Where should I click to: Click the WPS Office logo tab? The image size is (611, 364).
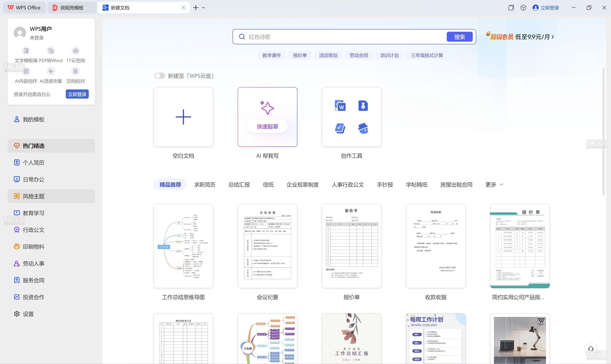pos(24,8)
